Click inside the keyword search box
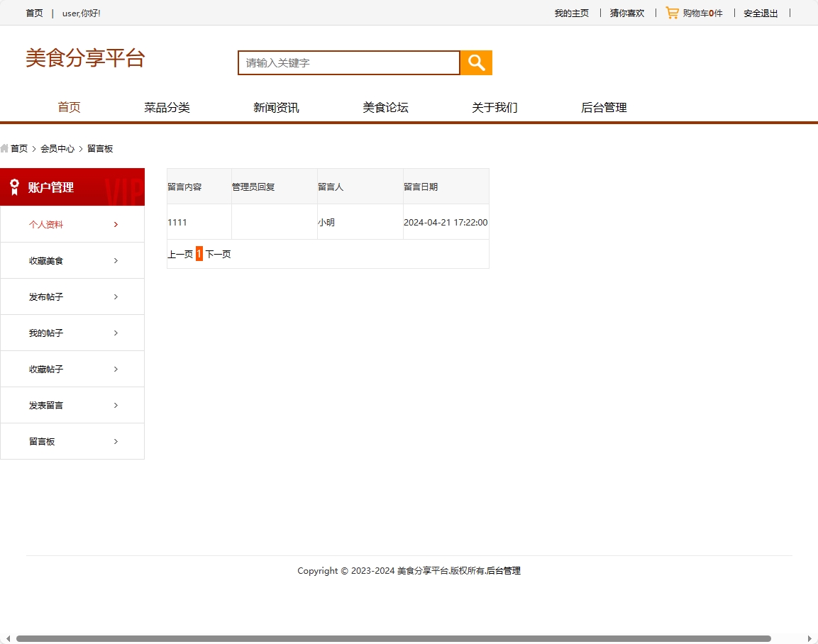This screenshot has height=644, width=818. [x=348, y=62]
